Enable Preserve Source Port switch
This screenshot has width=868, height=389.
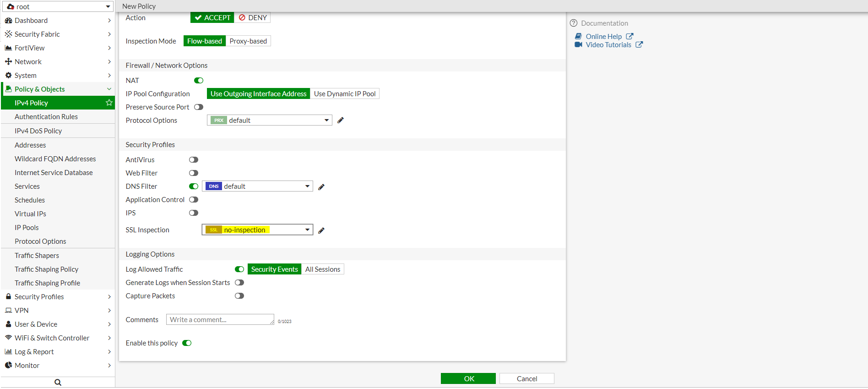(x=199, y=107)
